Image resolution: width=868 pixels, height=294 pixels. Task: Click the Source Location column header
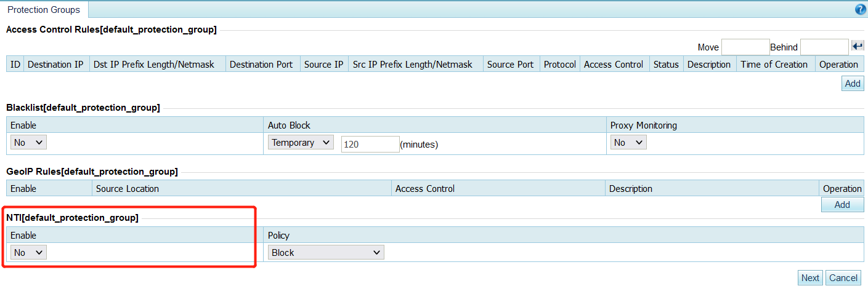128,189
